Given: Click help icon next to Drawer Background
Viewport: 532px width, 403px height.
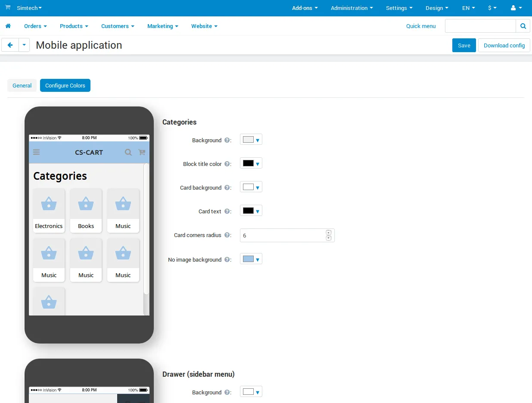Looking at the screenshot, I should point(227,393).
